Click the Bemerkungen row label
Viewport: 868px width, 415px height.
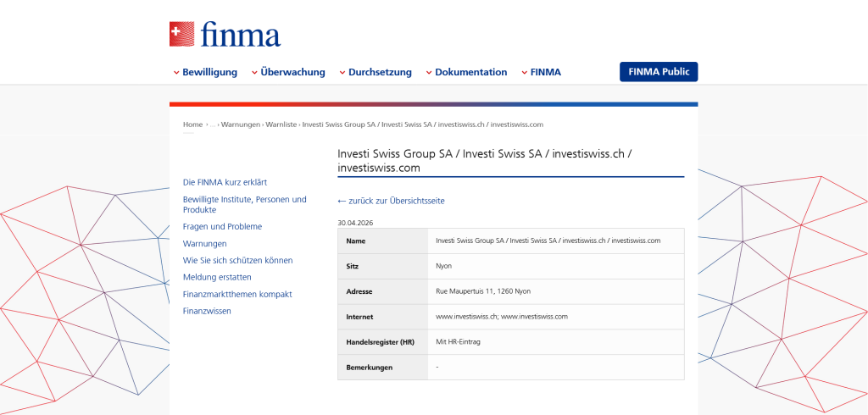(370, 368)
